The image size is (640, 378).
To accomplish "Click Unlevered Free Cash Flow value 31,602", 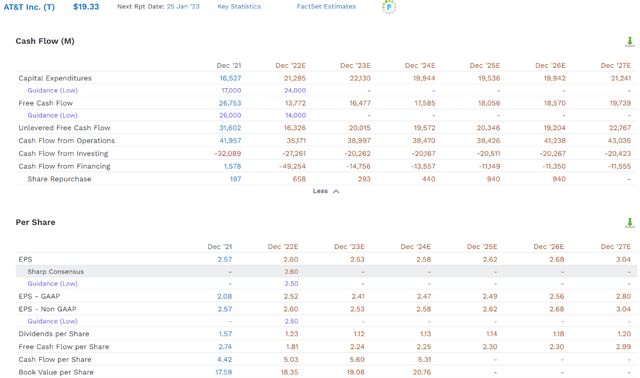I will (x=230, y=128).
